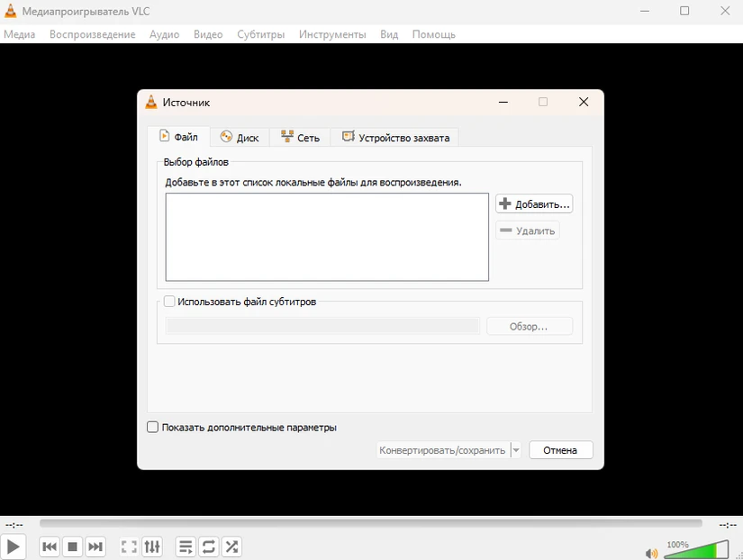Toggle fullscreen video mode icon
The width and height of the screenshot is (743, 560).
129,546
